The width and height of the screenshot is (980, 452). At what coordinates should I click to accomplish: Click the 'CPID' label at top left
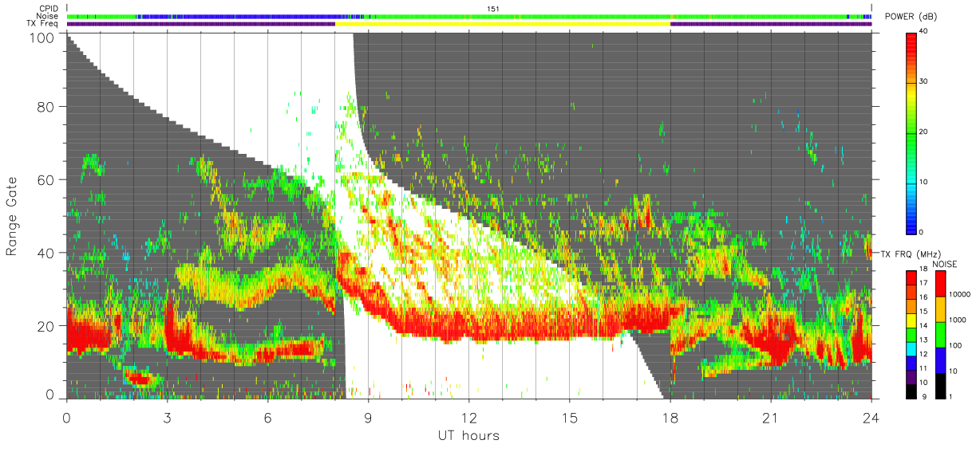coord(48,9)
